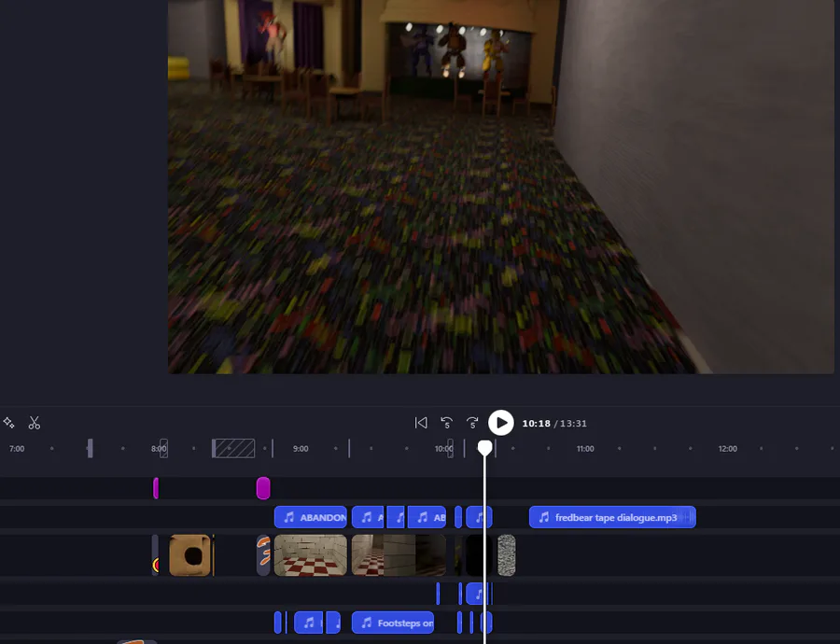Click the 7:00 ruler mark

click(x=17, y=449)
